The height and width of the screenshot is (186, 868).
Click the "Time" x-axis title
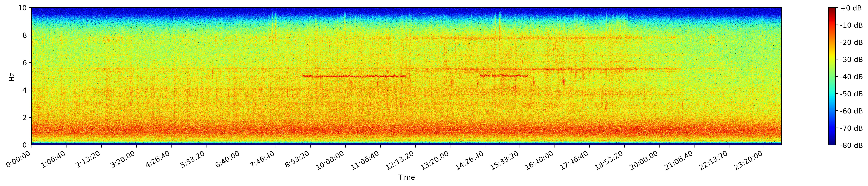(406, 177)
